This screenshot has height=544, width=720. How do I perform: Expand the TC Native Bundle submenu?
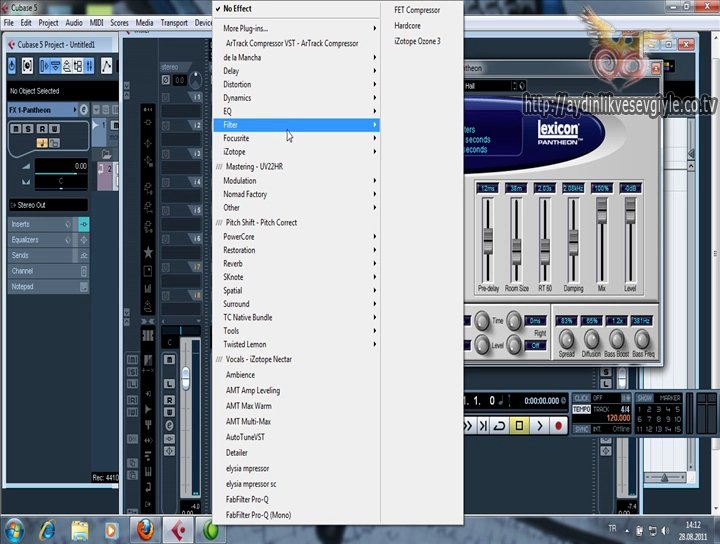click(x=297, y=317)
